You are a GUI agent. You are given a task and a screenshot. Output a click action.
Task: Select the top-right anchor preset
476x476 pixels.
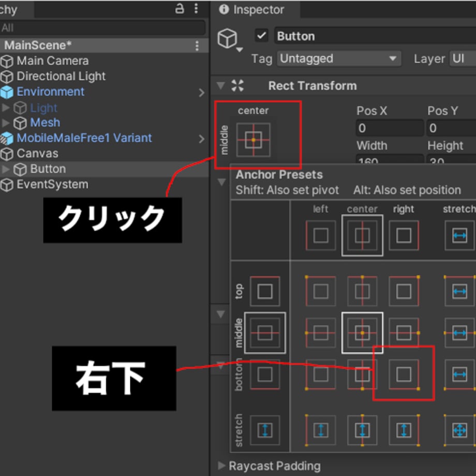pyautogui.click(x=404, y=291)
